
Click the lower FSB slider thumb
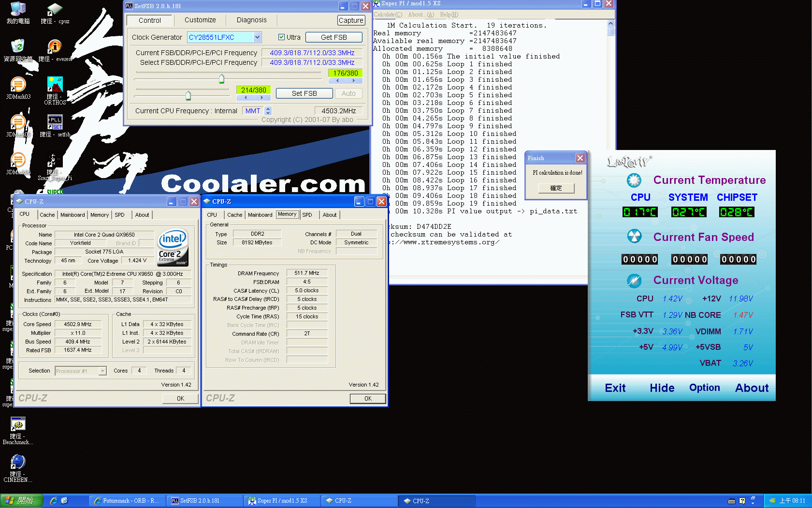(188, 95)
